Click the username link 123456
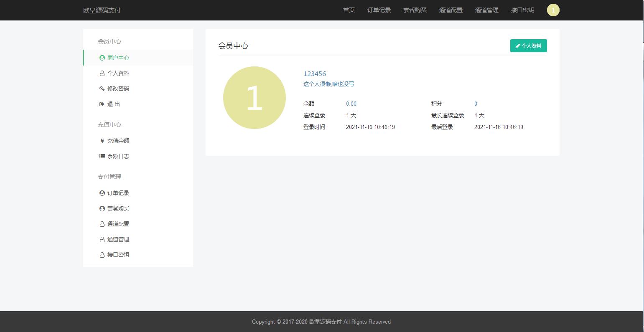The width and height of the screenshot is (644, 332). (315, 74)
